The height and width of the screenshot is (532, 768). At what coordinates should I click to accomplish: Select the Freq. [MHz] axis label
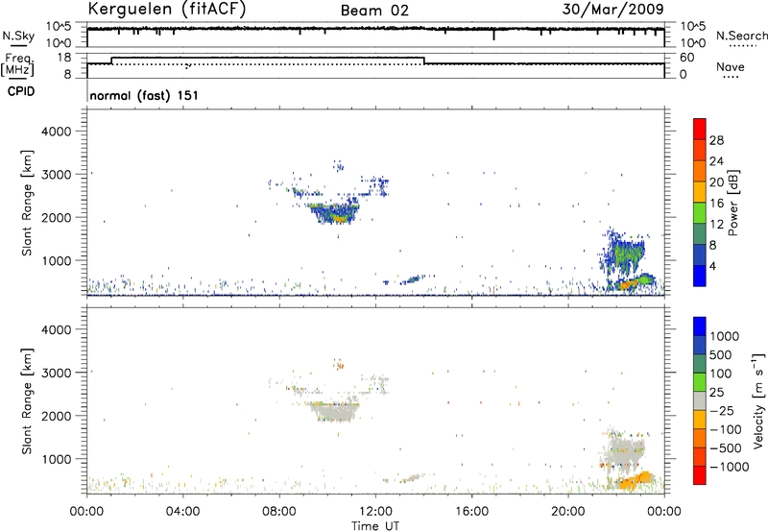pyautogui.click(x=17, y=65)
